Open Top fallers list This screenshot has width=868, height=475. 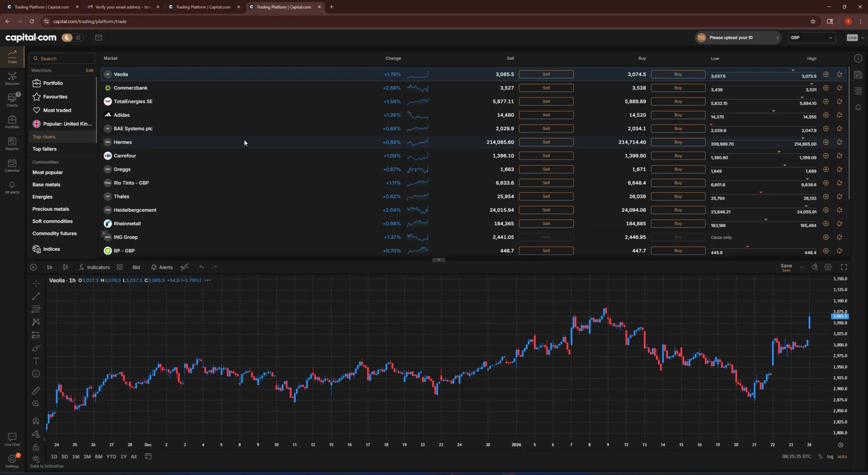click(x=44, y=149)
